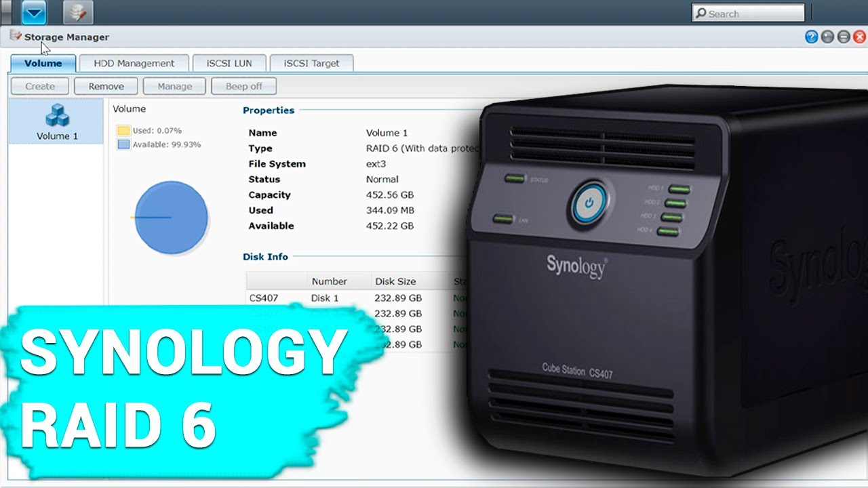Viewport: 868px width, 488px height.
Task: Click the Number column header
Action: [329, 281]
